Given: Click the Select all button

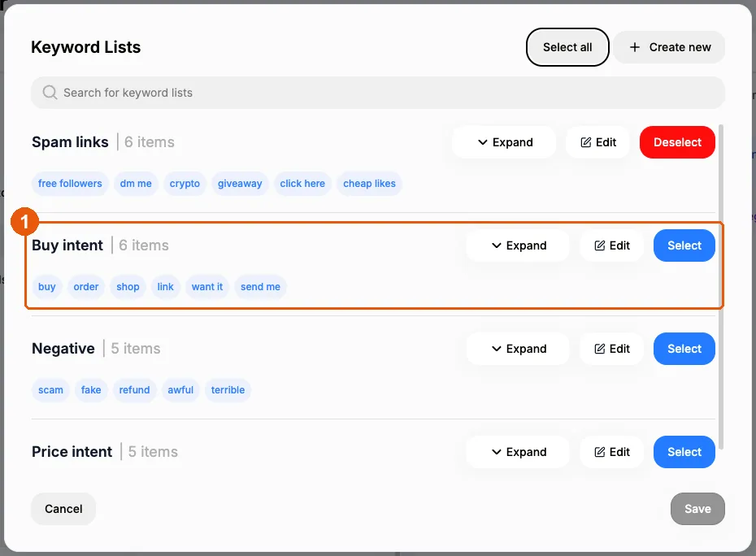Looking at the screenshot, I should (x=567, y=47).
